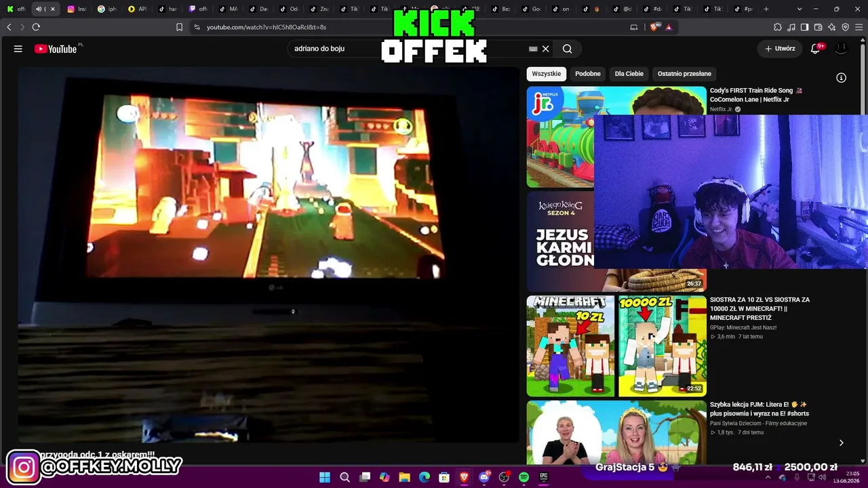Viewport: 868px width, 488px height.
Task: Visit the Netflix Jr. channel
Action: pyautogui.click(x=722, y=109)
